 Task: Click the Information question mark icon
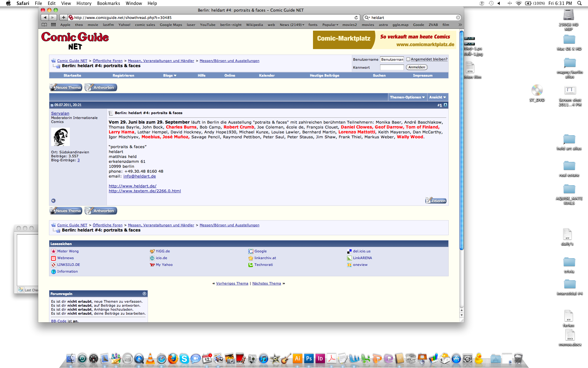coord(54,271)
